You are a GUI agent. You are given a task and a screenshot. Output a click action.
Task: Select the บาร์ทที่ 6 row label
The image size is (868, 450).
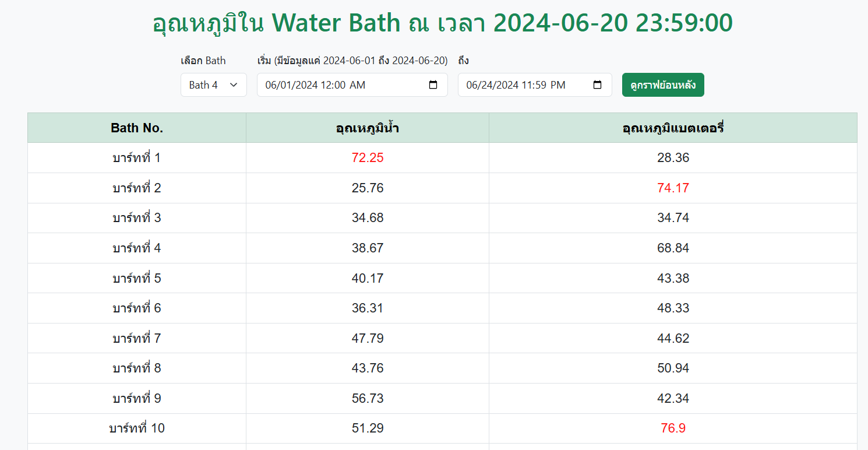click(x=137, y=308)
